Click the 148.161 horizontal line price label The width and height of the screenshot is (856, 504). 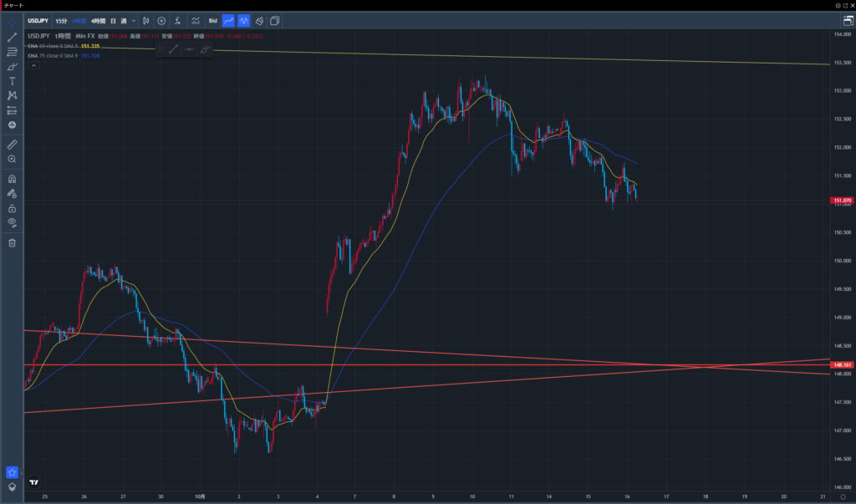pos(842,365)
